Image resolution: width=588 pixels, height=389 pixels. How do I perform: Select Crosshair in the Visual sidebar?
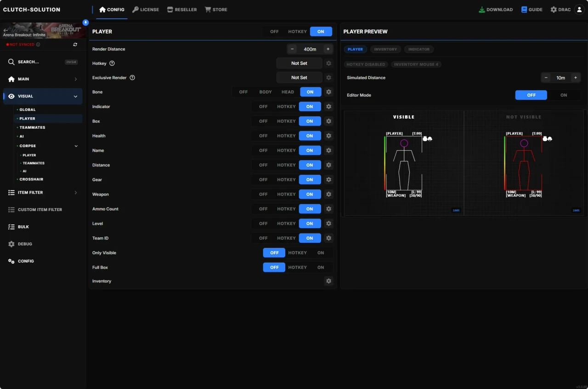tap(31, 179)
